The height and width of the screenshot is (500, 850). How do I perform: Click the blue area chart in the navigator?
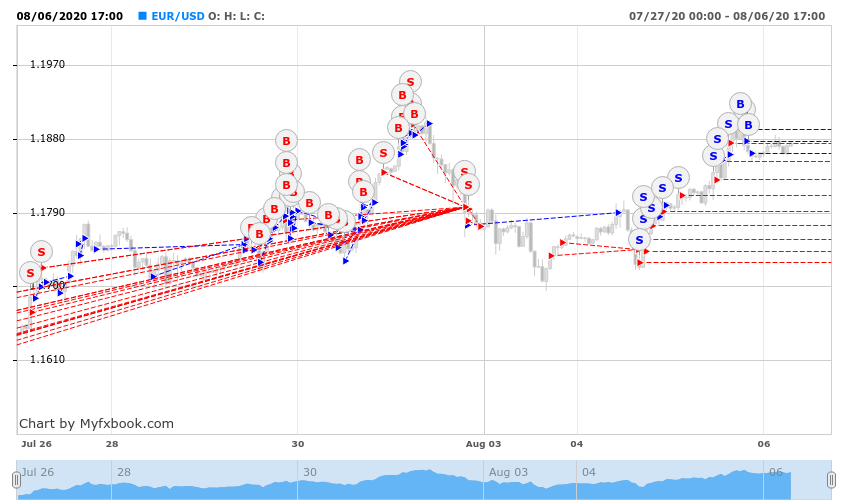404,485
